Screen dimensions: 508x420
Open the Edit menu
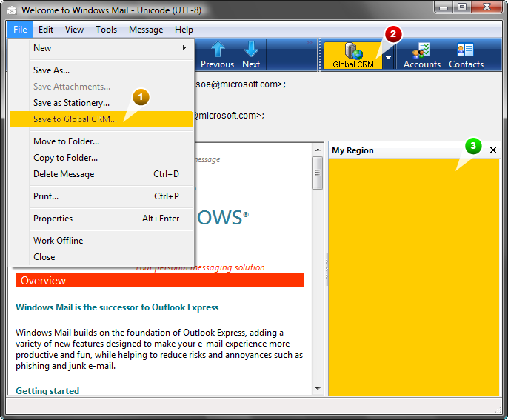click(x=46, y=30)
